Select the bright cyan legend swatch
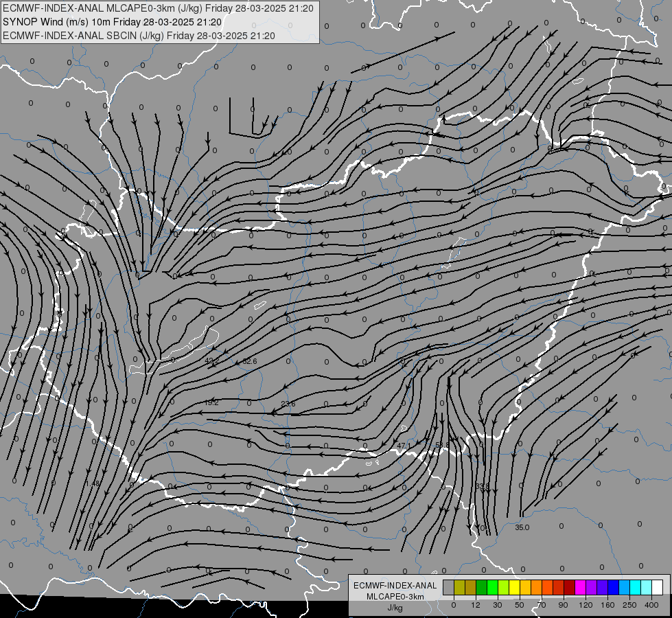 (635, 587)
